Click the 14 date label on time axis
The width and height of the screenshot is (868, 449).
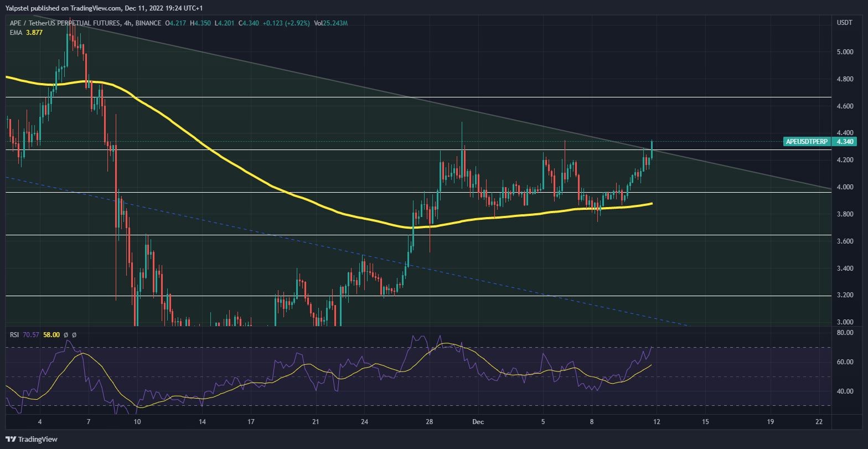point(203,422)
